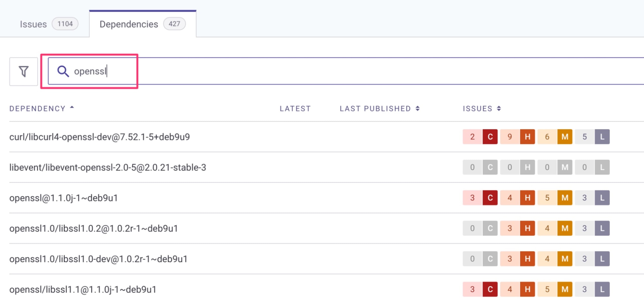Click high badge in libssl1.0-dev row

[x=527, y=259]
